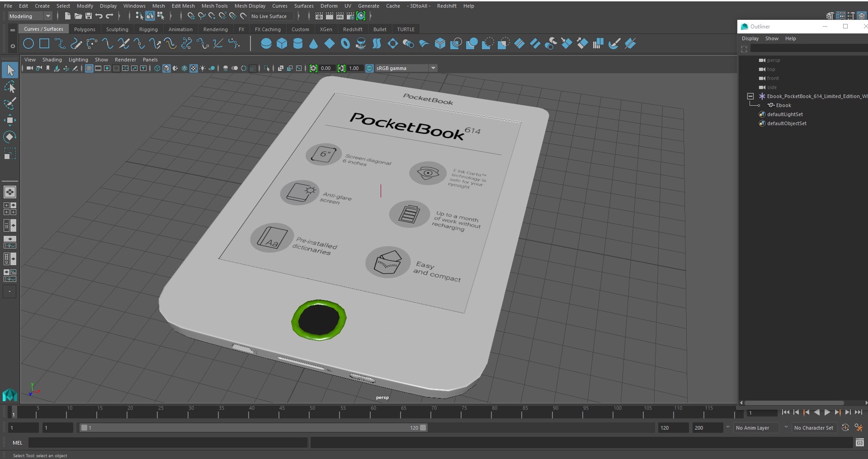Open the Outliner Display menu
This screenshot has height=459, width=868.
point(750,38)
